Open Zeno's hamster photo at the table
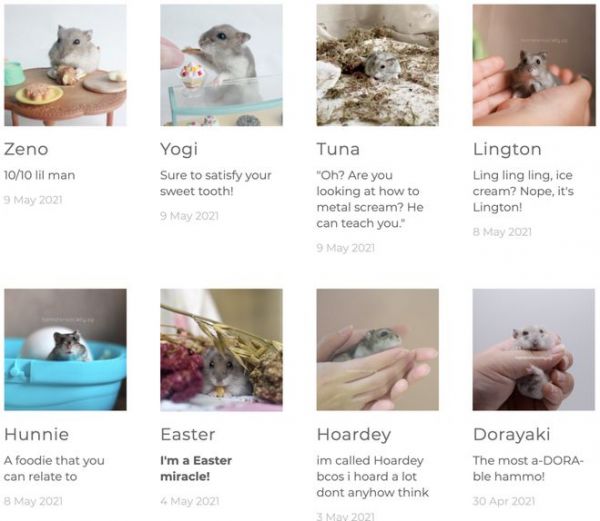This screenshot has width=600, height=521. [65, 65]
